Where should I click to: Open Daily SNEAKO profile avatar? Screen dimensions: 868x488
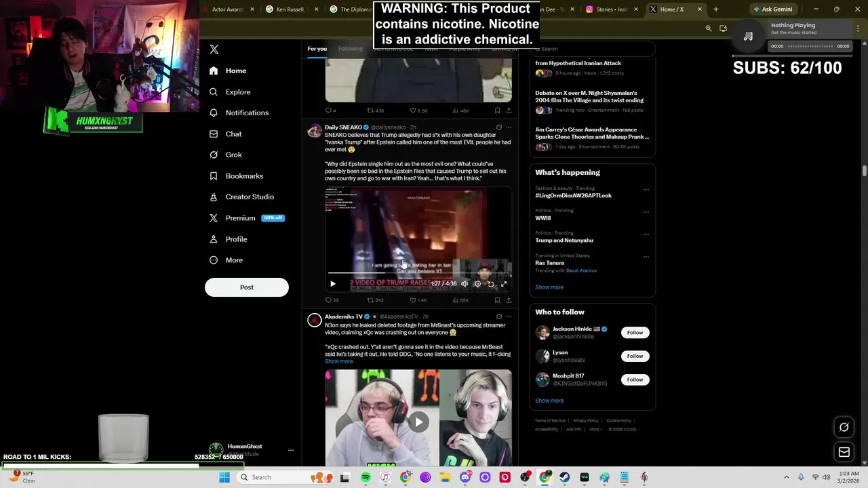(314, 131)
